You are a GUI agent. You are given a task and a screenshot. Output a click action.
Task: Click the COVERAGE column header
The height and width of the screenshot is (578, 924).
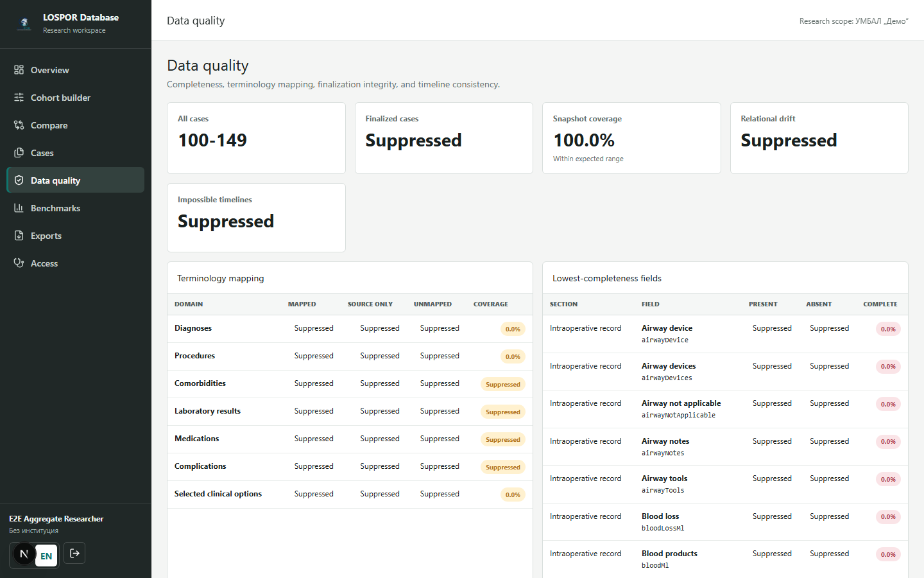491,304
